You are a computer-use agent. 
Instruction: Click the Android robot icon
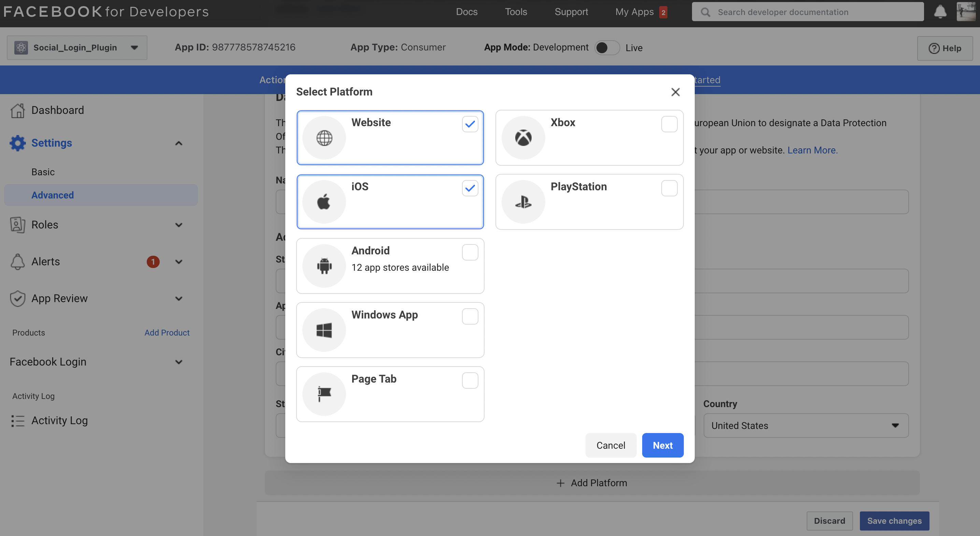324,266
